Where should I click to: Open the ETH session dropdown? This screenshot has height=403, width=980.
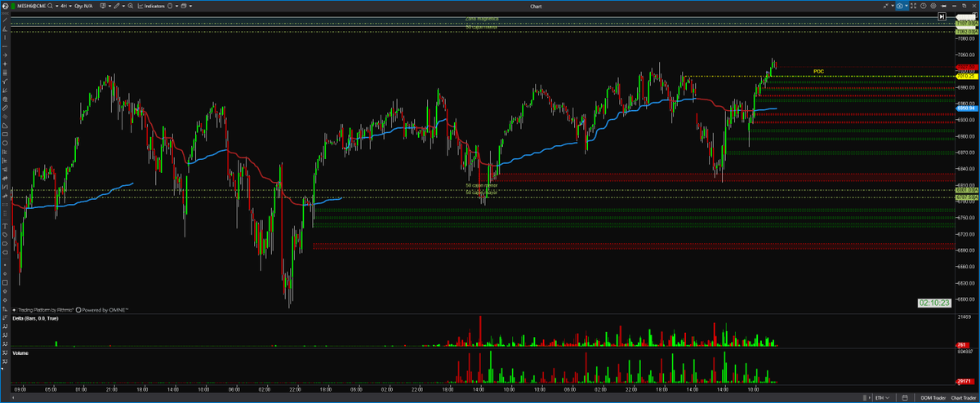(x=882, y=397)
